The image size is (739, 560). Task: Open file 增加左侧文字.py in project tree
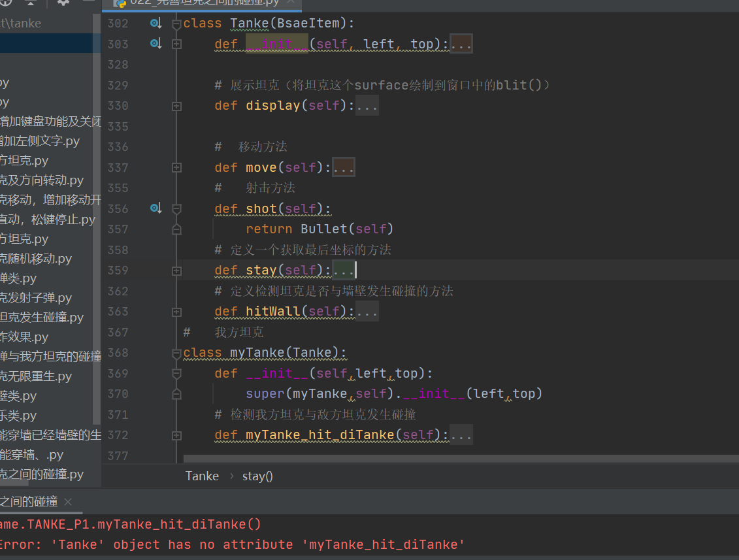[x=40, y=141]
